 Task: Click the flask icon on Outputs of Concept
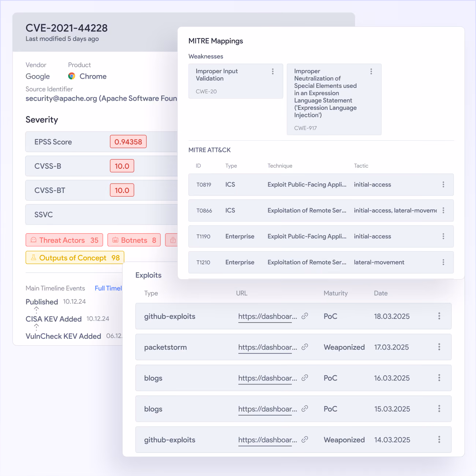pyautogui.click(x=34, y=257)
